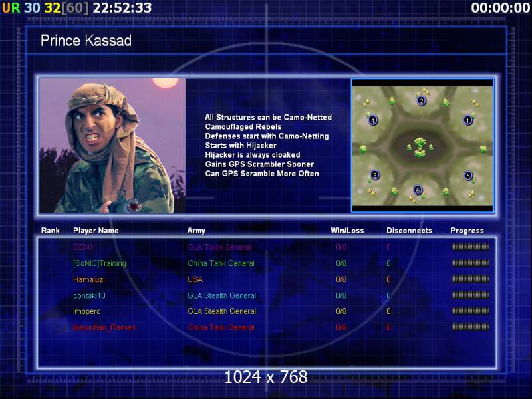Click imppero's GLA Stealth General entry

(222, 311)
